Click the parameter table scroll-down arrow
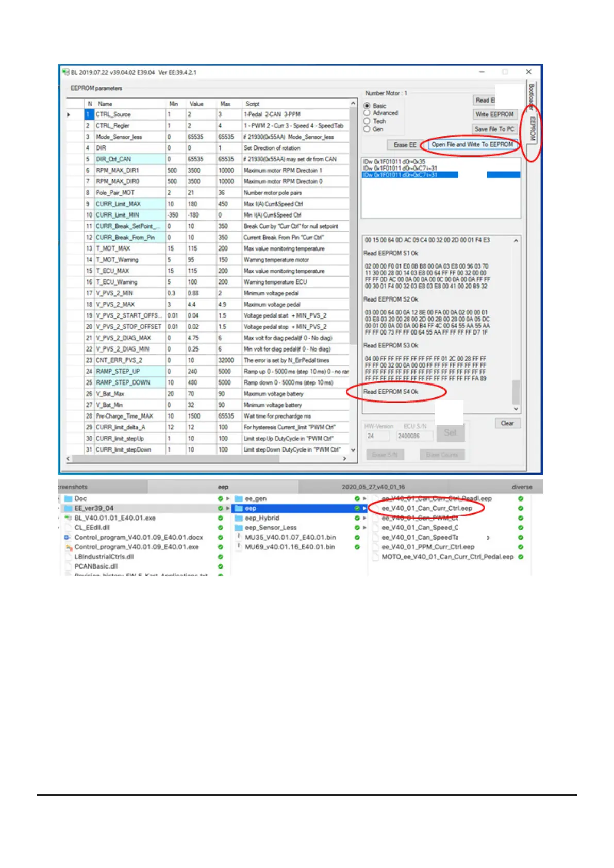Viewport: 614px width, 868px height. 353,450
